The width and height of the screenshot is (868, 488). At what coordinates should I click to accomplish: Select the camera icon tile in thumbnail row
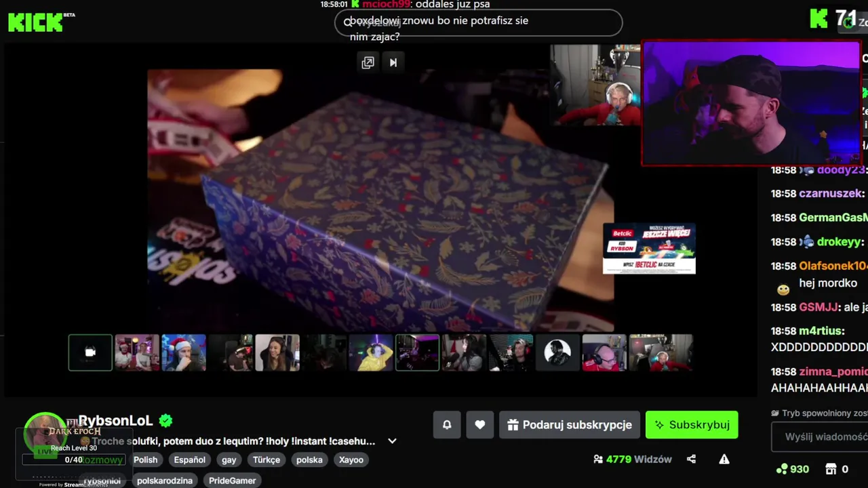90,352
